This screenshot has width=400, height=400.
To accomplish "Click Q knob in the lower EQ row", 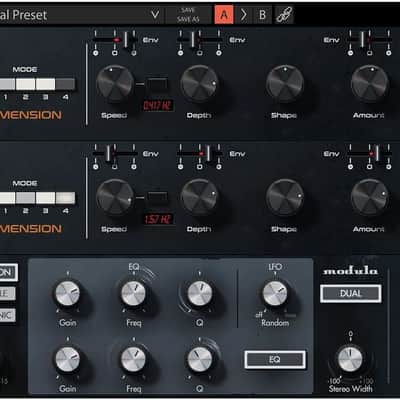I will (200, 360).
